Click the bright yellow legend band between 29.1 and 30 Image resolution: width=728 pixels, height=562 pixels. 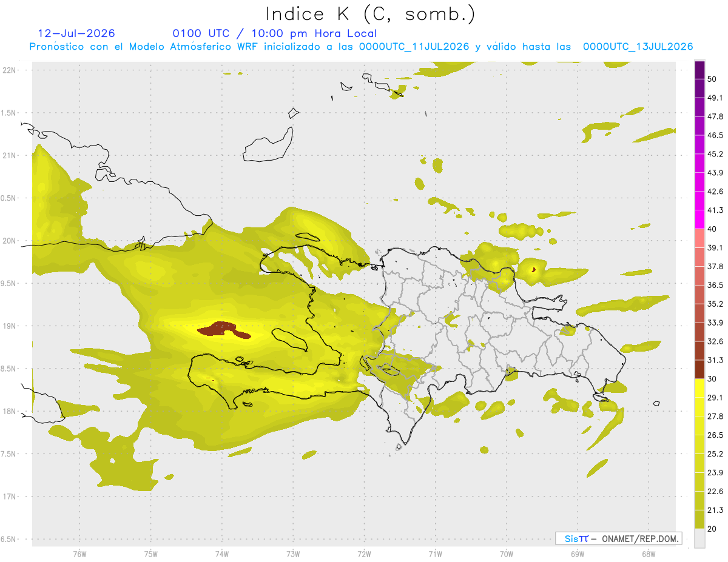tap(700, 388)
